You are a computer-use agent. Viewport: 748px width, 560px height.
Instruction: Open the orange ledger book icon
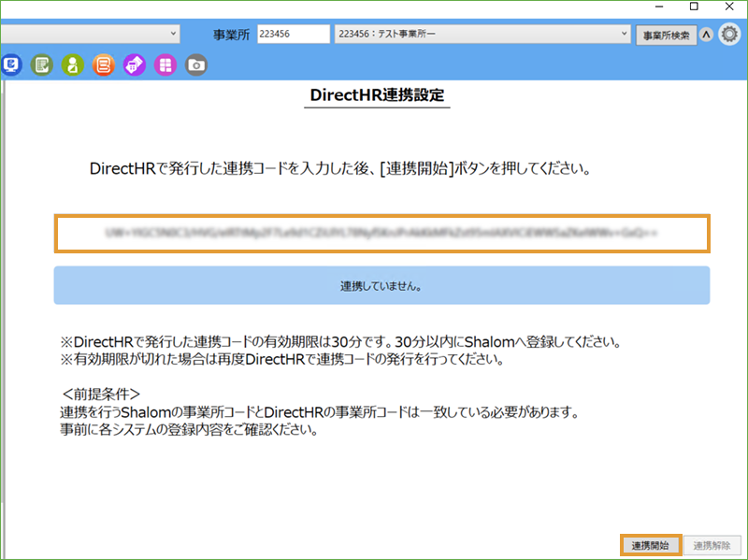(x=104, y=65)
